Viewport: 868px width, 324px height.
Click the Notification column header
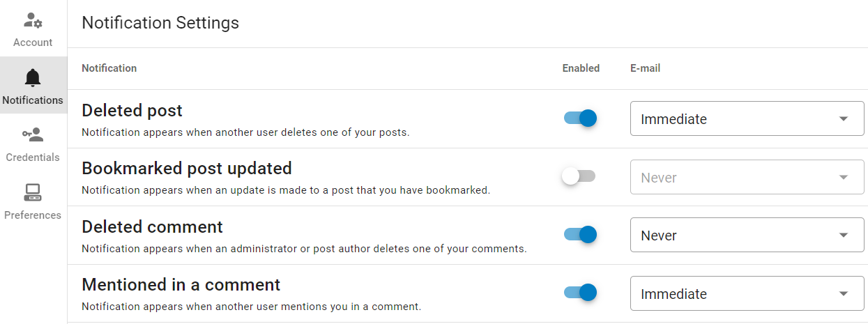[109, 68]
